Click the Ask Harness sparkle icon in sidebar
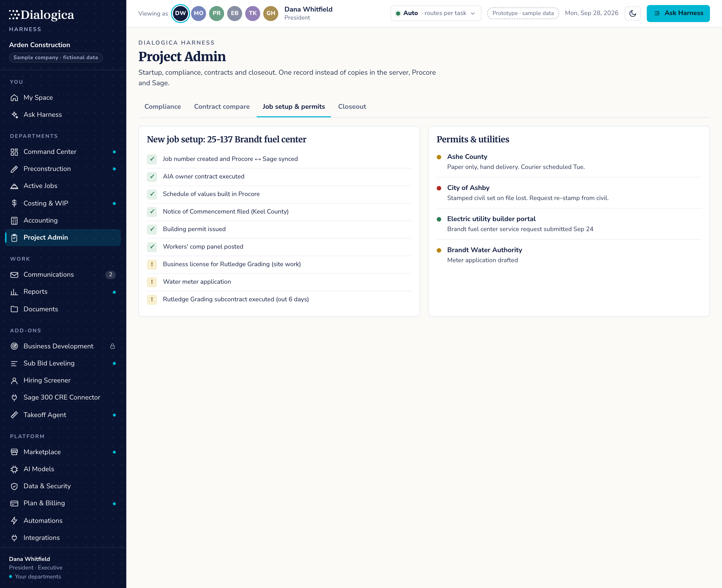The height and width of the screenshot is (588, 722). [x=14, y=115]
